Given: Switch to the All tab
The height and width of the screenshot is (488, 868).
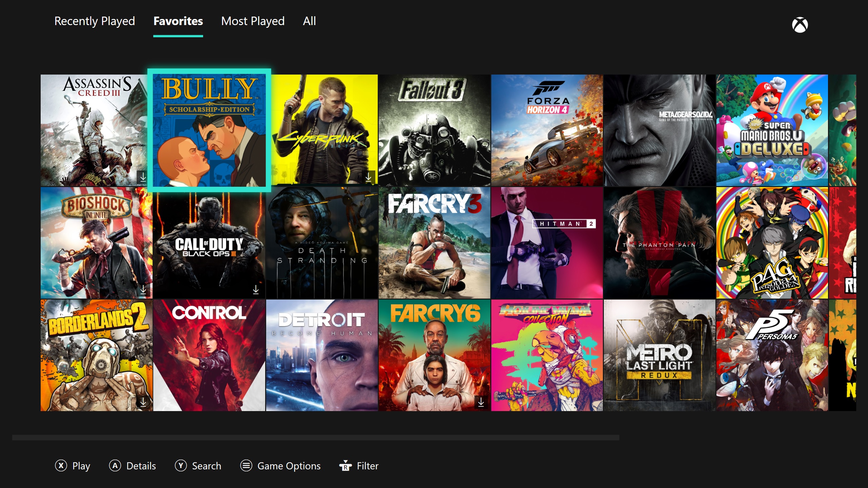Looking at the screenshot, I should tap(309, 21).
